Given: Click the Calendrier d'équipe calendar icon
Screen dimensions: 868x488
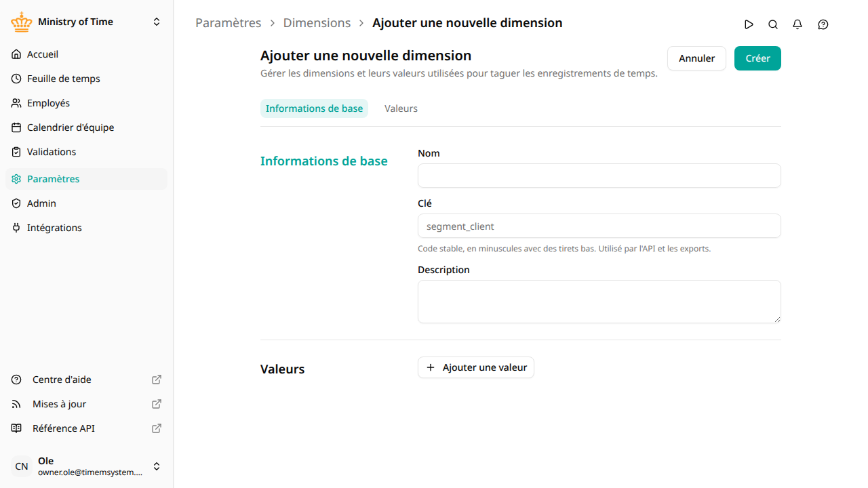Looking at the screenshot, I should pyautogui.click(x=16, y=127).
